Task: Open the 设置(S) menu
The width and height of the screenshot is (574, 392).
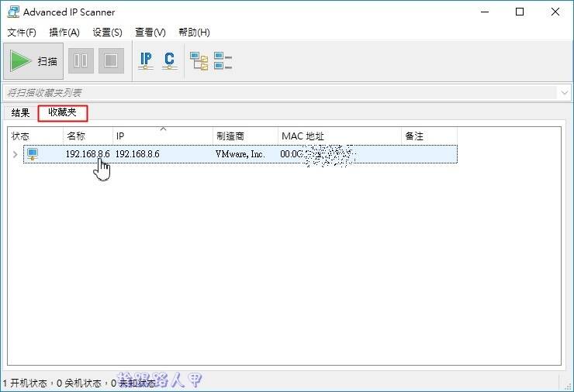Action: pyautogui.click(x=107, y=33)
